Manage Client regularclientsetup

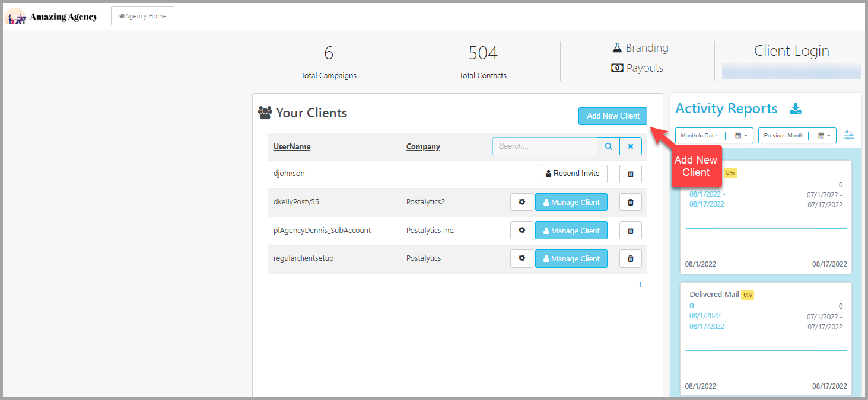tap(571, 258)
